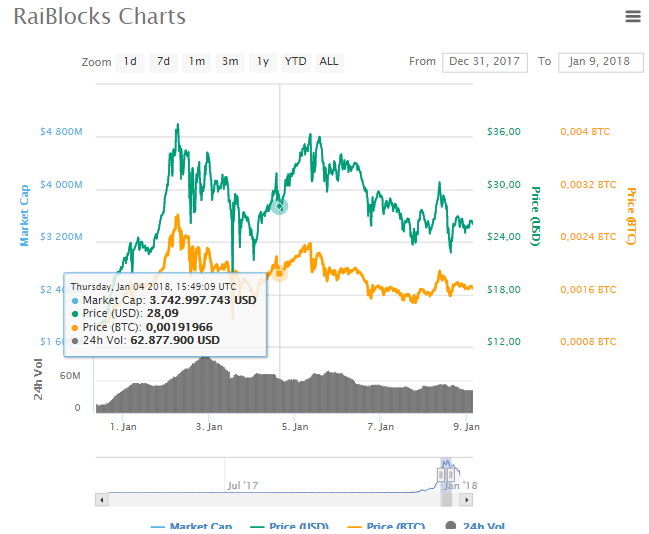Click the $18,00 price axis label
The height and width of the screenshot is (534, 649).
504,290
